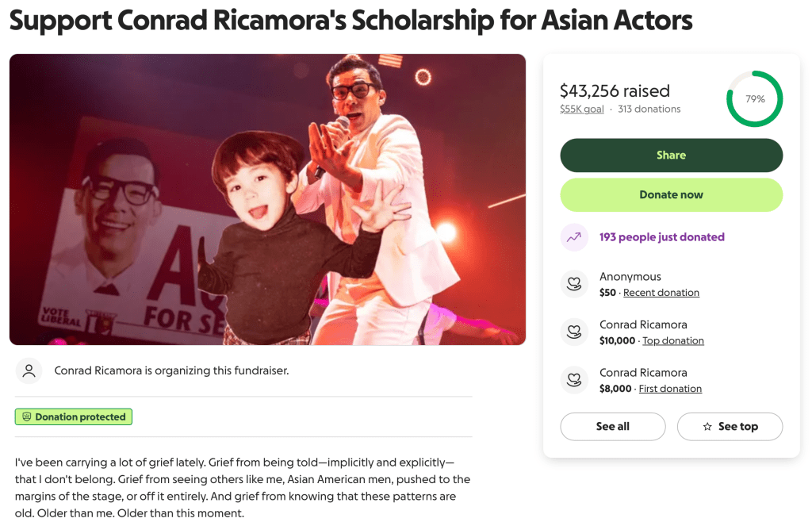The width and height of the screenshot is (812, 522).
Task: Click the organizer profile avatar icon
Action: click(x=29, y=370)
